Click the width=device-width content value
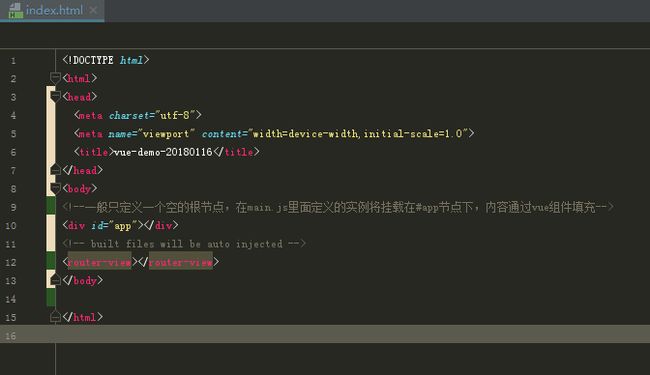 (306, 134)
